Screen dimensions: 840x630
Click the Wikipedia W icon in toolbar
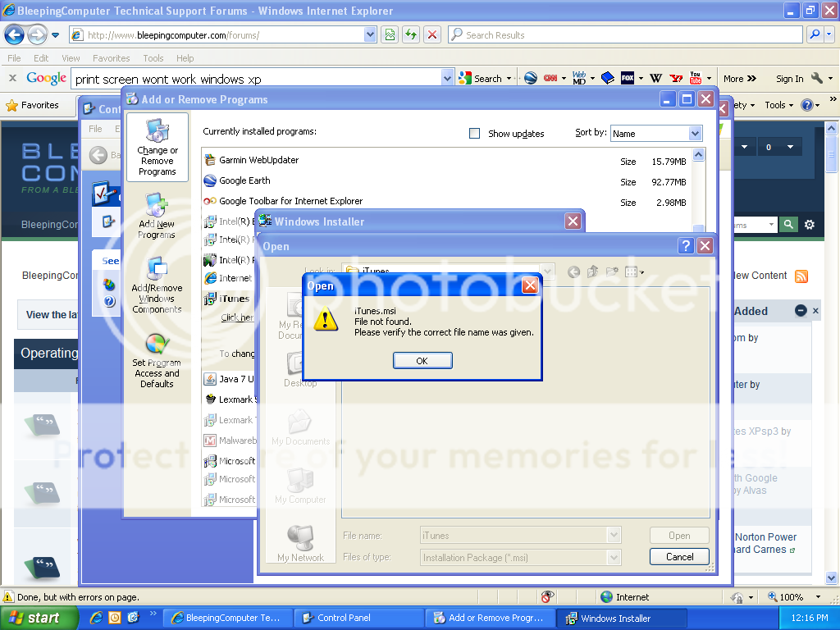pyautogui.click(x=655, y=79)
